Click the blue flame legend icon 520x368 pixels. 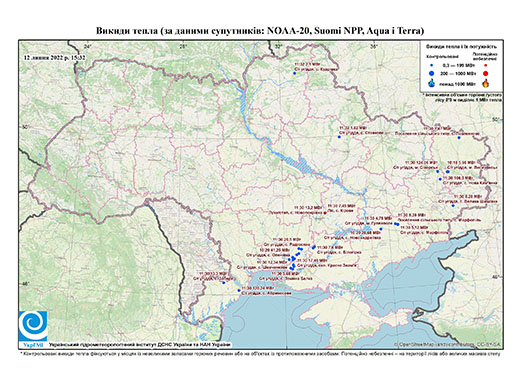432,83
